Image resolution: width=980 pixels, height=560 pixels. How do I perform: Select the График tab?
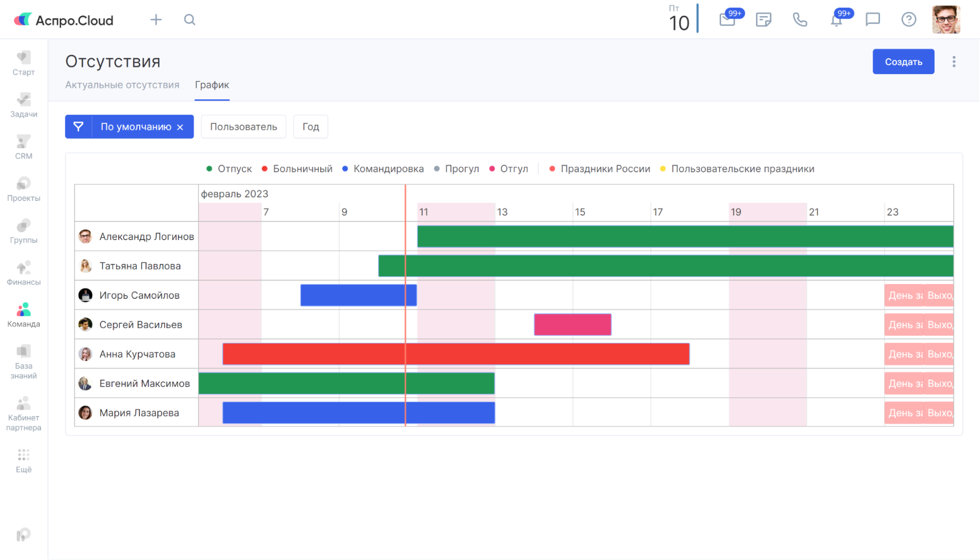212,85
